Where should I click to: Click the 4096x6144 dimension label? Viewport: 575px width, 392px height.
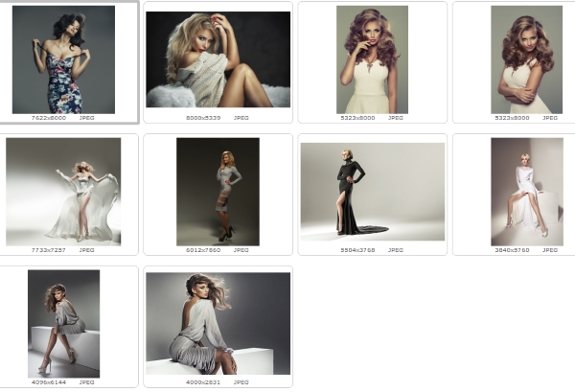49,381
